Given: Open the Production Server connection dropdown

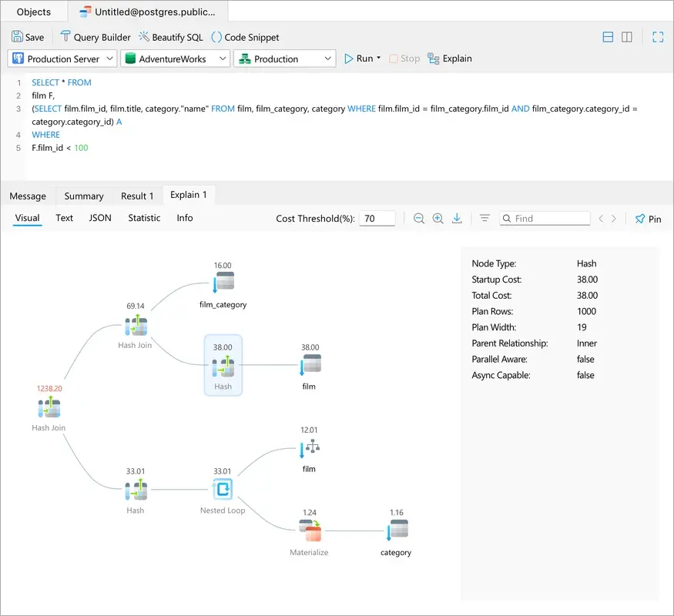Looking at the screenshot, I should click(x=62, y=58).
